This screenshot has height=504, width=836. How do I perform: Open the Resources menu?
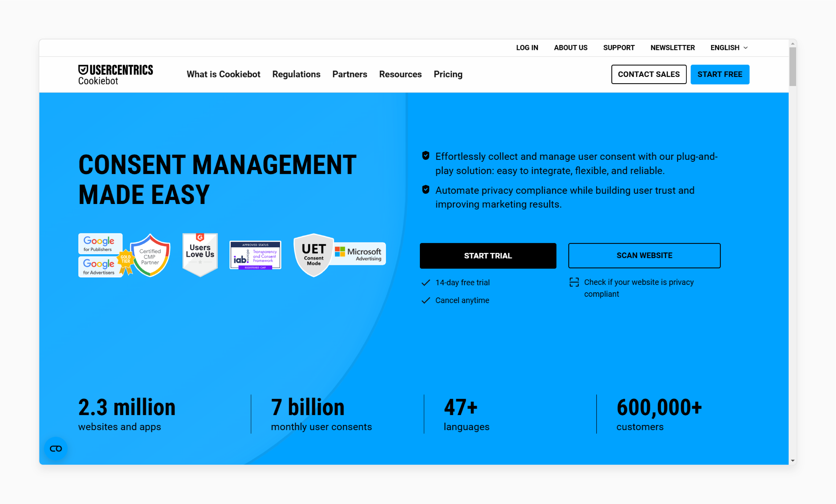click(400, 74)
